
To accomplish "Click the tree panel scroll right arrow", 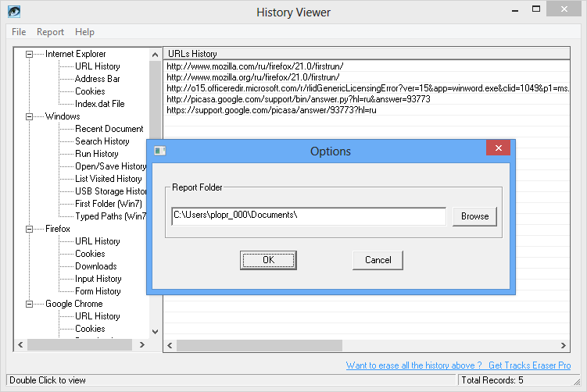I will [x=142, y=345].
